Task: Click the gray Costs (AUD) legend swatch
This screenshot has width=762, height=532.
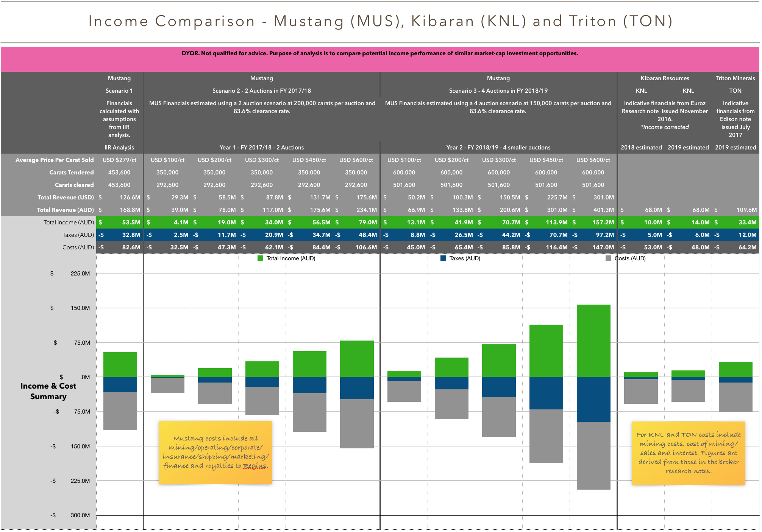Action: tap(608, 258)
